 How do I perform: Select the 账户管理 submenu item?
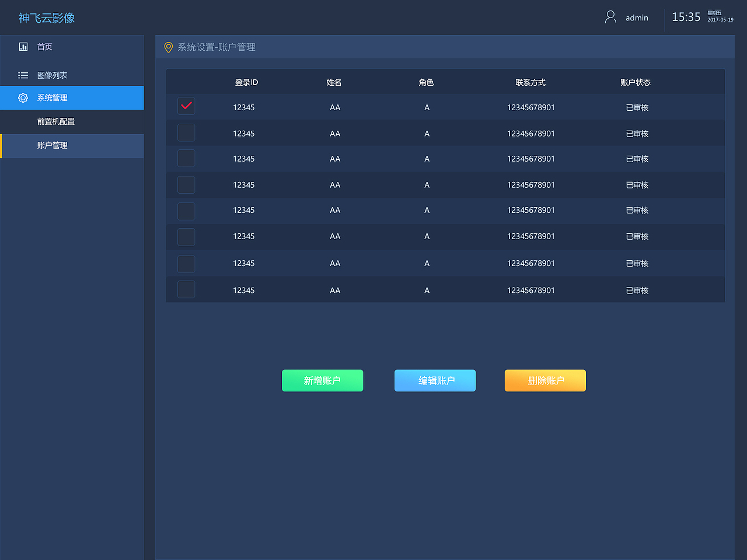tap(72, 146)
